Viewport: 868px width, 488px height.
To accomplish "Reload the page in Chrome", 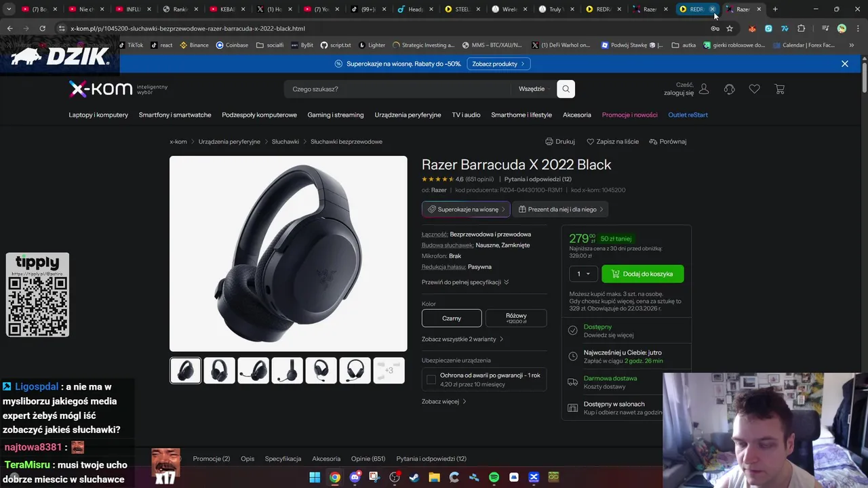I will click(42, 28).
